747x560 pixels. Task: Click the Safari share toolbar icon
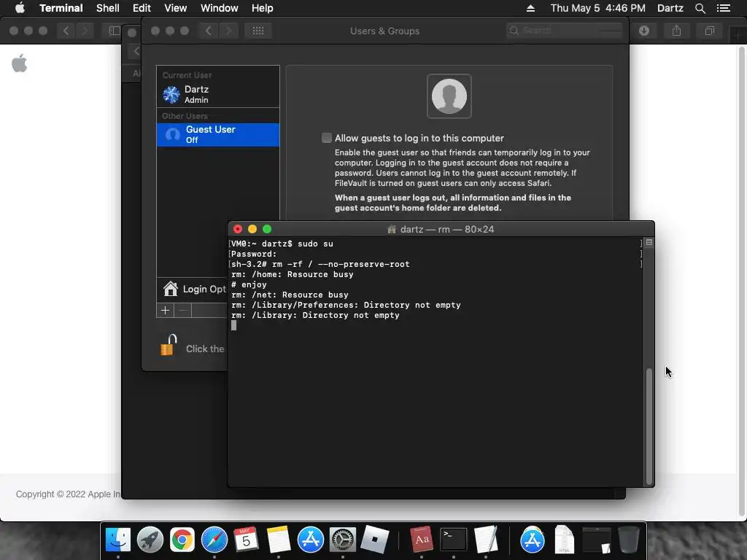coord(676,31)
